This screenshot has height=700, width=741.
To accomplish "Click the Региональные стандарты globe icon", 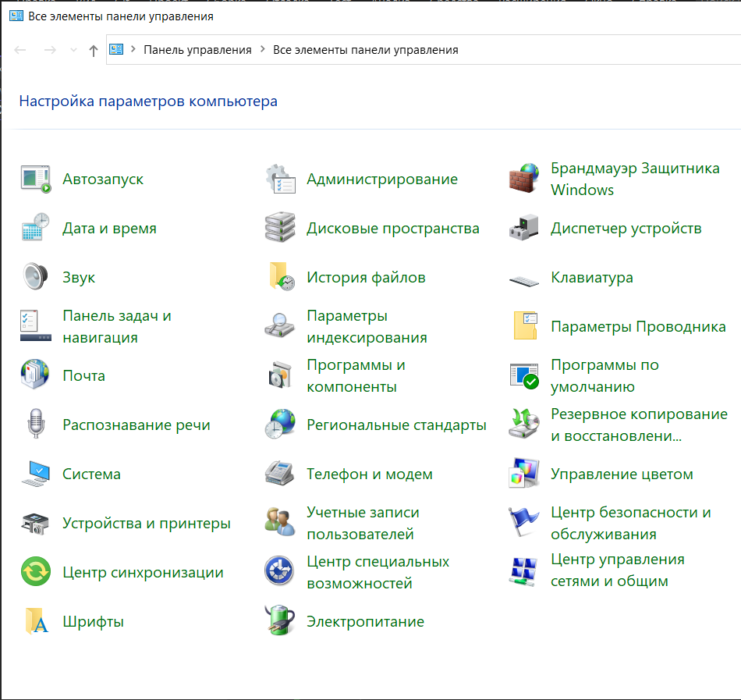I will click(280, 425).
